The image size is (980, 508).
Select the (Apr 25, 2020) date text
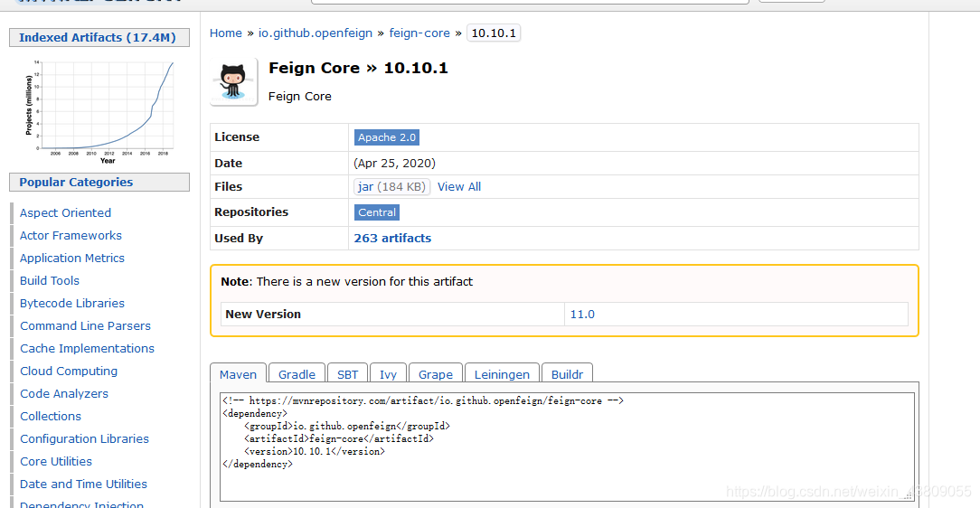point(394,163)
